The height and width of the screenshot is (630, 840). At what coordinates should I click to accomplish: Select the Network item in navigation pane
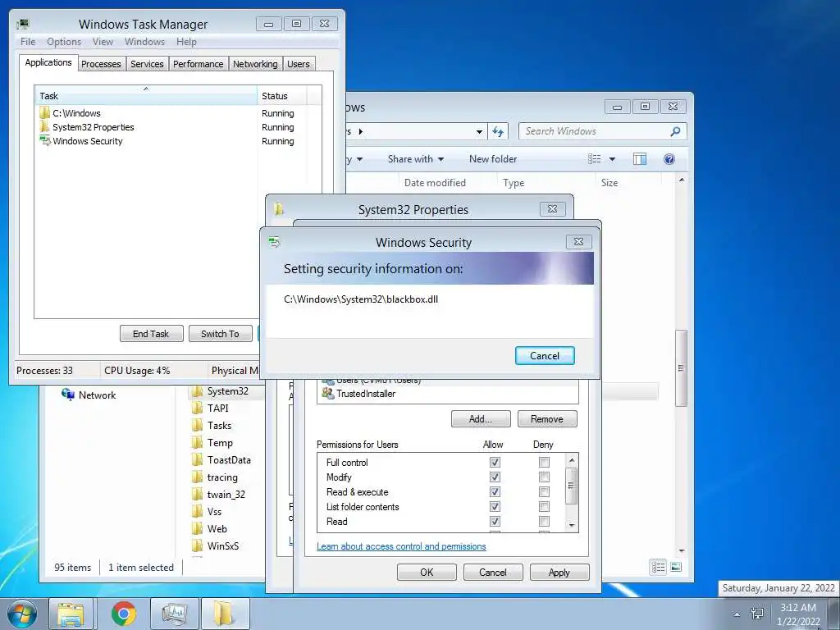point(89,395)
